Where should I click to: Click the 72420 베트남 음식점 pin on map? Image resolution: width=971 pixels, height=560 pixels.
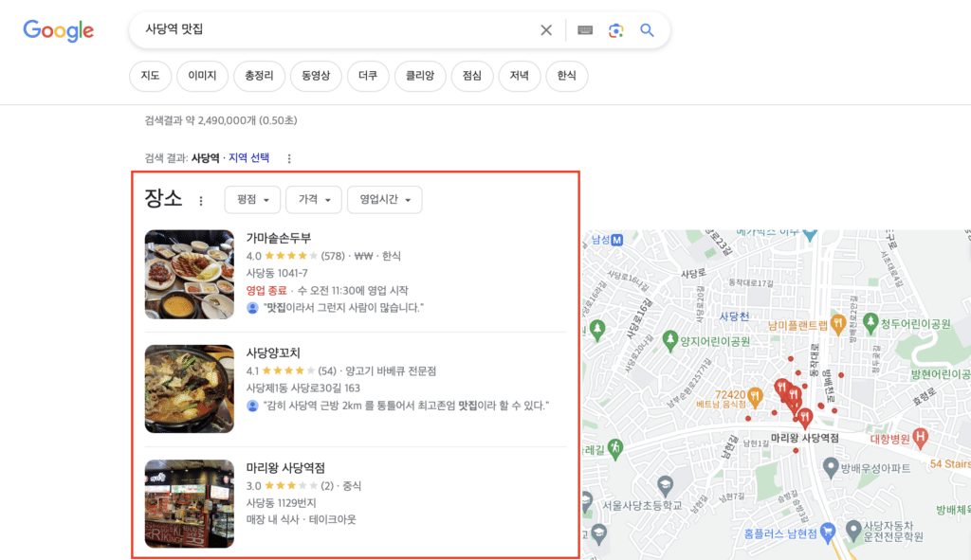tap(754, 396)
